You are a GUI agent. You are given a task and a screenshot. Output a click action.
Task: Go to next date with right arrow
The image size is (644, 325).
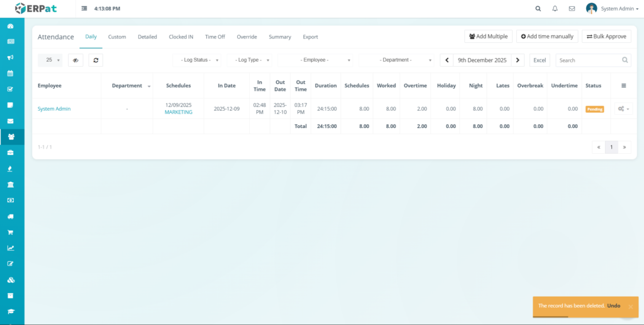(x=518, y=60)
